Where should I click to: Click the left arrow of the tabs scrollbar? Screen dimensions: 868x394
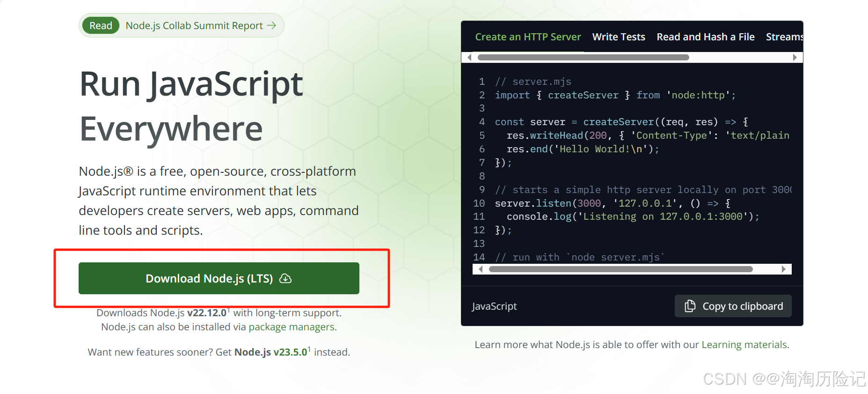[x=469, y=58]
